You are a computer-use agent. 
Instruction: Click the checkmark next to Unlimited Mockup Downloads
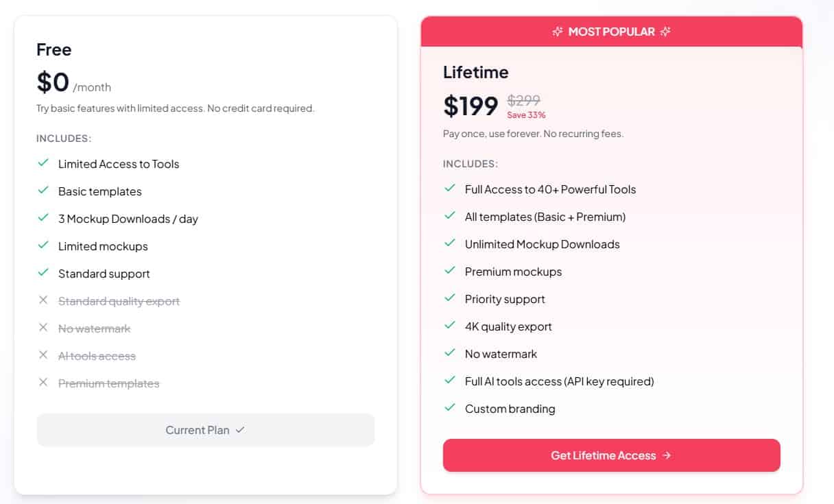point(451,242)
